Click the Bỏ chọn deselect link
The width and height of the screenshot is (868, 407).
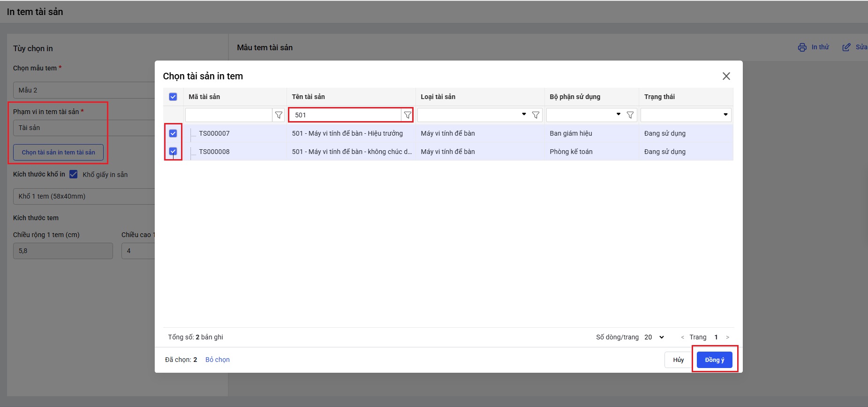[x=218, y=360]
